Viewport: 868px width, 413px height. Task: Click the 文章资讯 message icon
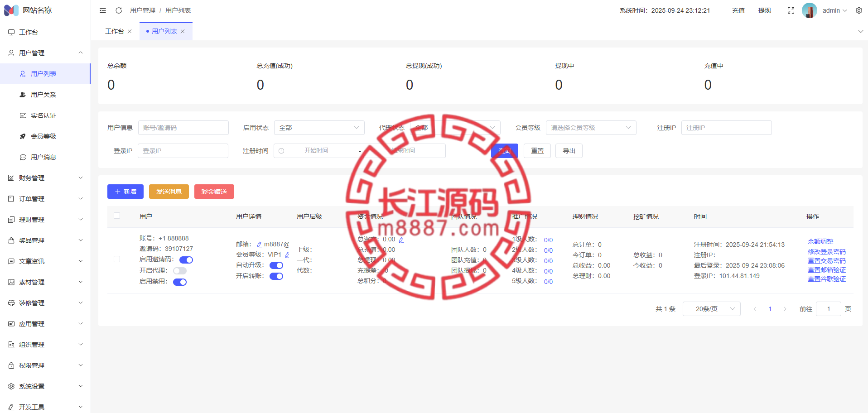pos(11,261)
